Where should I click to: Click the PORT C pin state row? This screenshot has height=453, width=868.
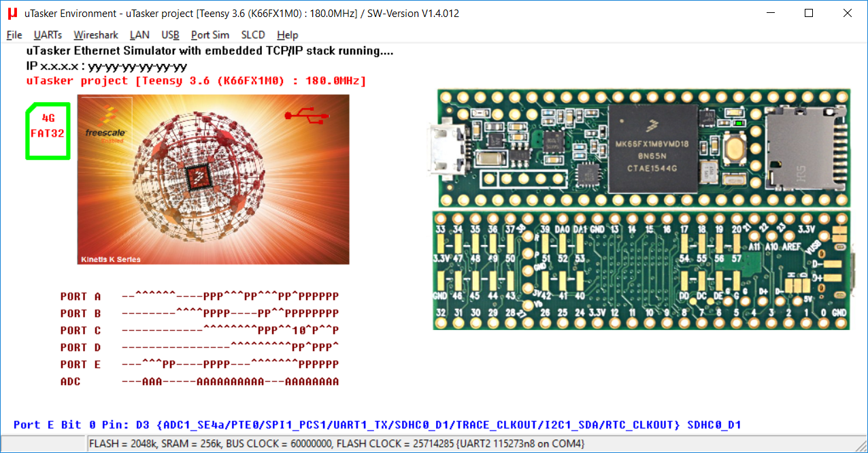(230, 331)
